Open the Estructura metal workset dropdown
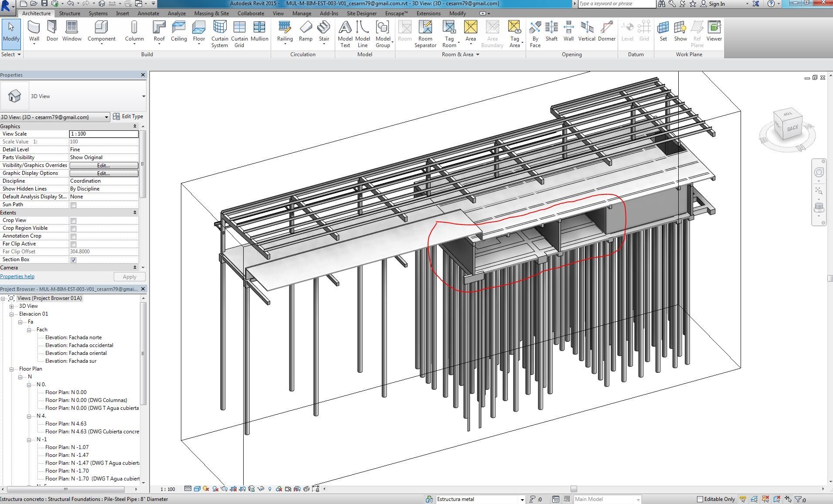This screenshot has height=504, width=833. pyautogui.click(x=522, y=500)
